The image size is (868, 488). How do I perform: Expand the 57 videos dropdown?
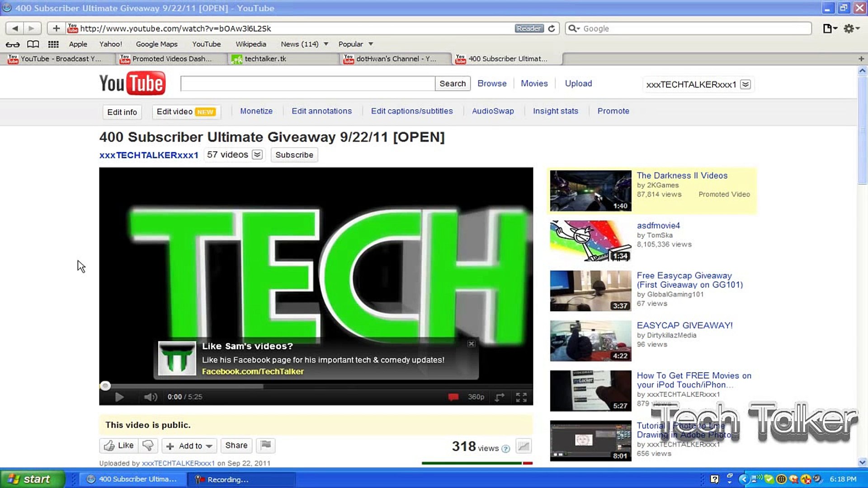pyautogui.click(x=257, y=155)
